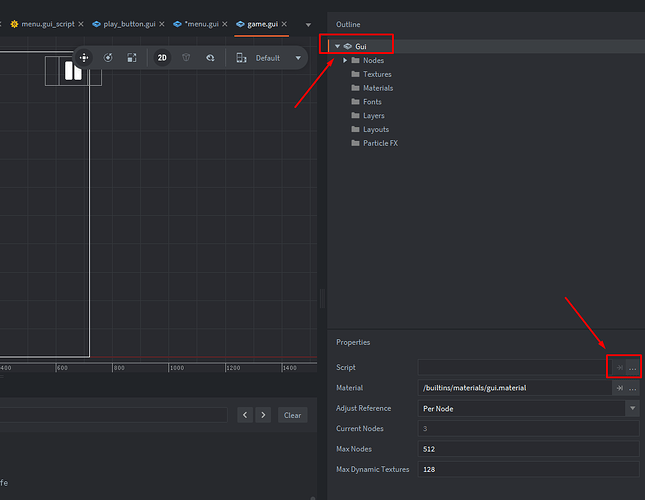Open the tab overflow dropdown arrow
The height and width of the screenshot is (500, 645).
pyautogui.click(x=308, y=24)
